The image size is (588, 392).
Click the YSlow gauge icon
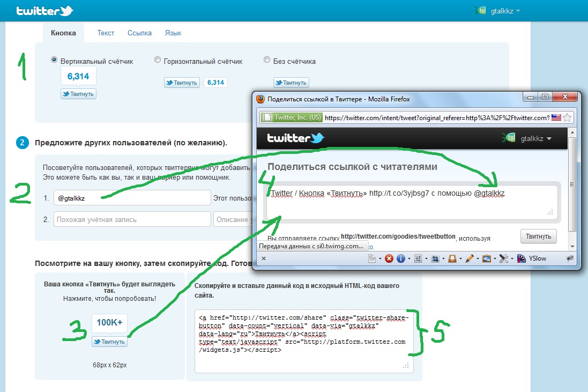click(x=522, y=258)
